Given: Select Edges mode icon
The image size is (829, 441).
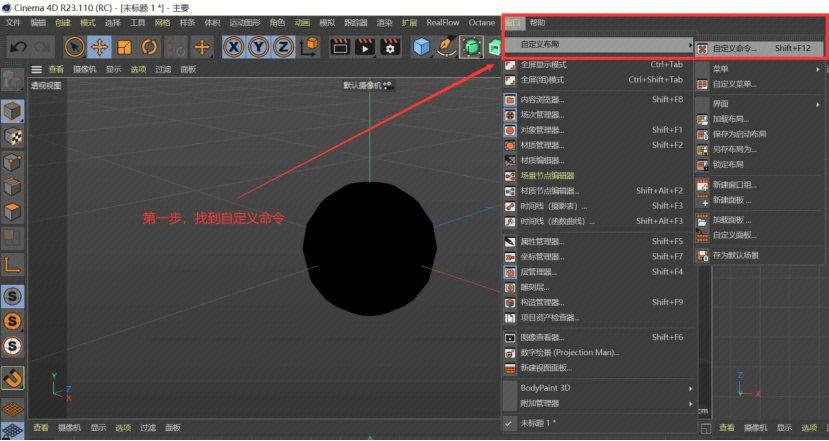Looking at the screenshot, I should [x=12, y=187].
